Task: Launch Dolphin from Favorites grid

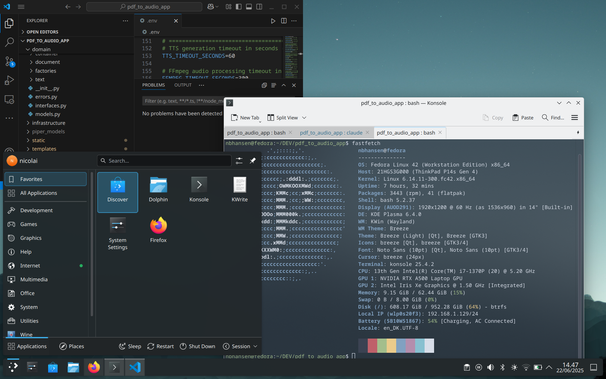Action: [x=158, y=190]
